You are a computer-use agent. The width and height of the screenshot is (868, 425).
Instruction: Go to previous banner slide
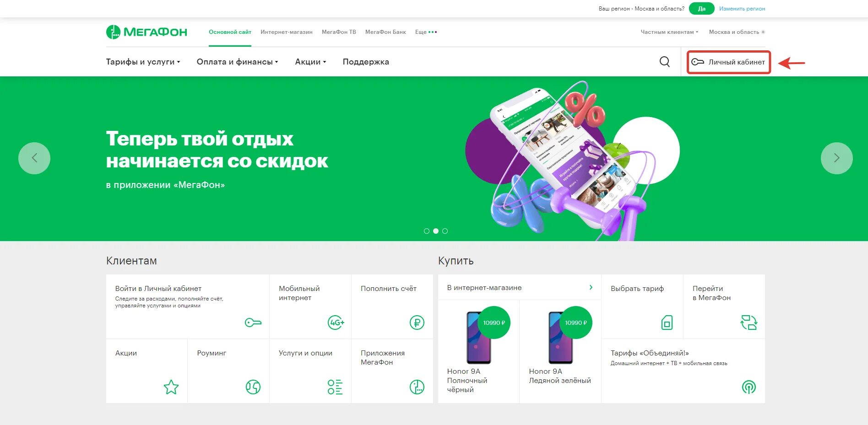click(x=34, y=158)
